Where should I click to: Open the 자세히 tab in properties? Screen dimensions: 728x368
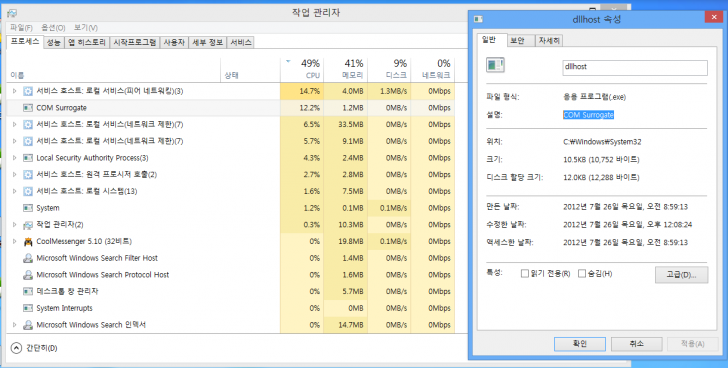(549, 40)
